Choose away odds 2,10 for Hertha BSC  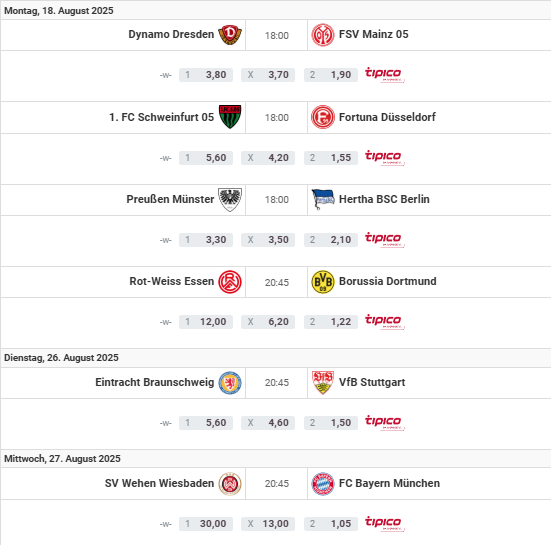(x=331, y=240)
